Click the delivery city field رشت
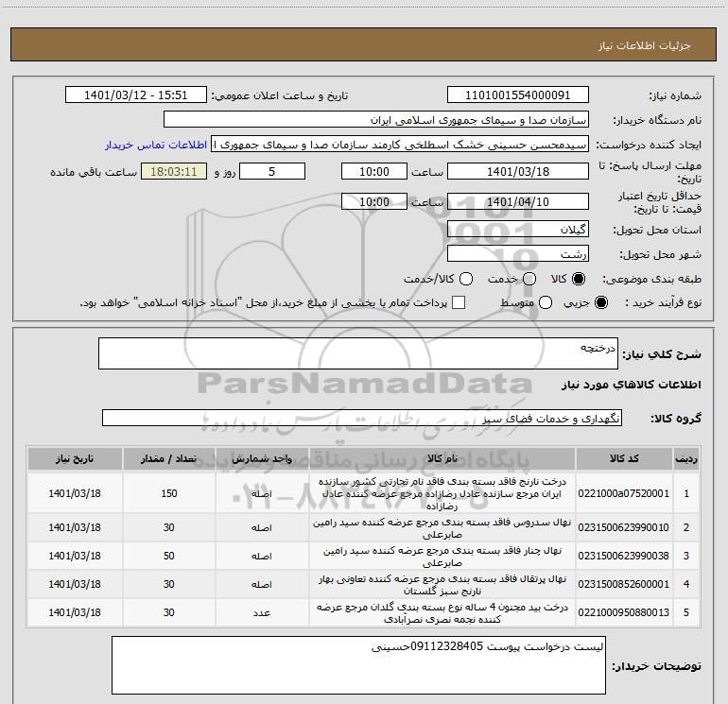The image size is (728, 704). coord(518,254)
